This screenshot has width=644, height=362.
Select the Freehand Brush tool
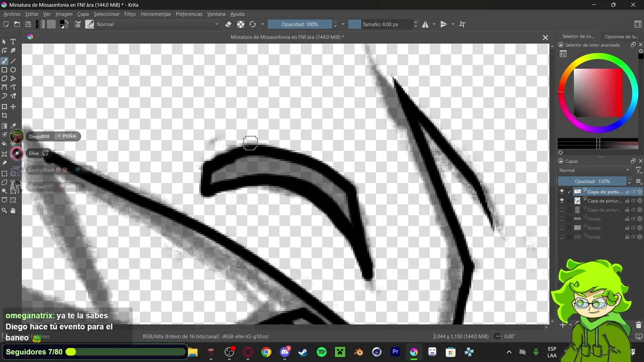pyautogui.click(x=5, y=61)
